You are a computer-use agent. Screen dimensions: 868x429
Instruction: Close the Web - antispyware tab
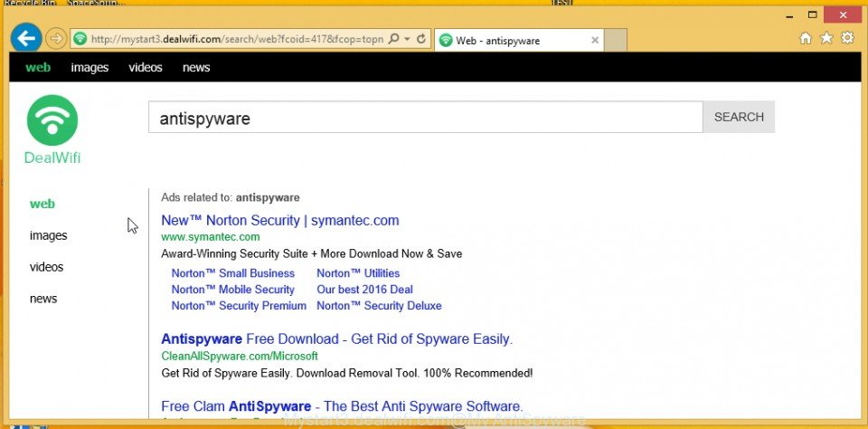[595, 40]
